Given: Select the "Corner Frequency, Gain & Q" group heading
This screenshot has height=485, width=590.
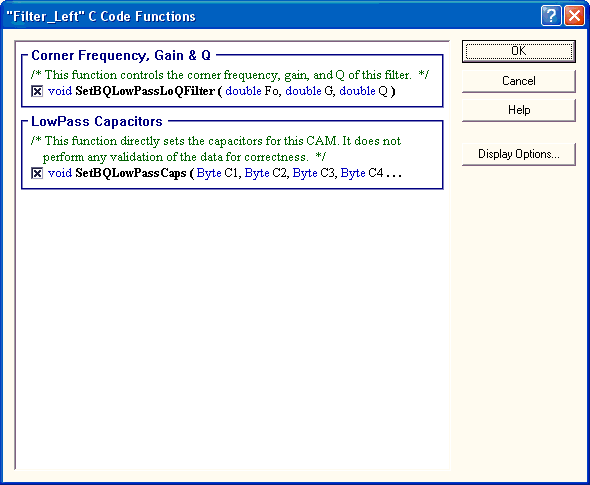Looking at the screenshot, I should (x=121, y=55).
